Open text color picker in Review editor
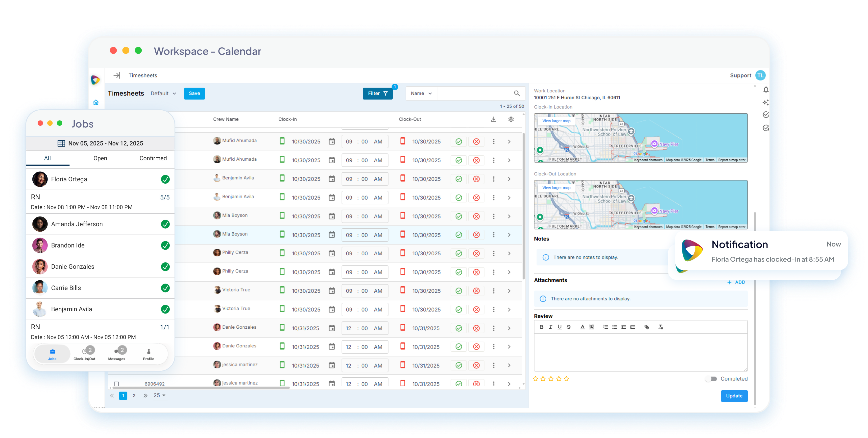 coord(582,327)
